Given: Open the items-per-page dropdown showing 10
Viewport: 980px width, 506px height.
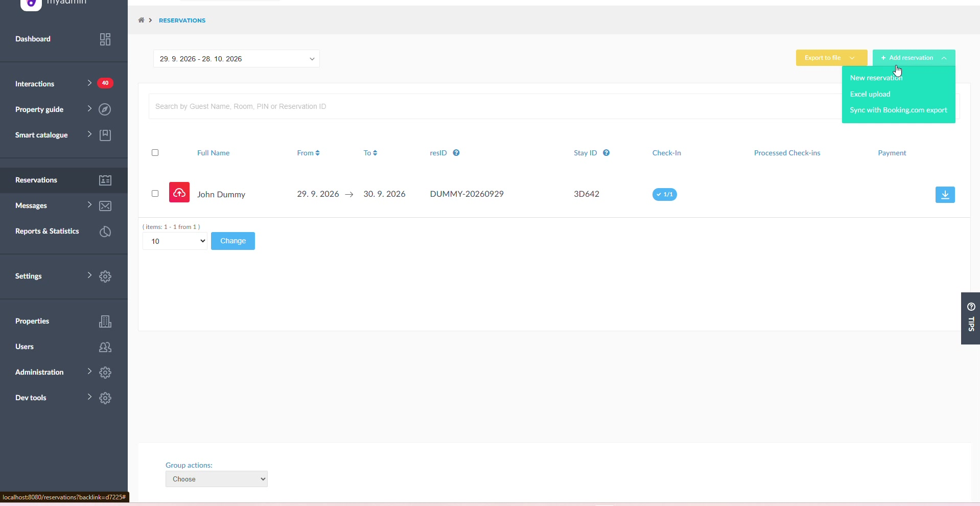Looking at the screenshot, I should [x=175, y=241].
